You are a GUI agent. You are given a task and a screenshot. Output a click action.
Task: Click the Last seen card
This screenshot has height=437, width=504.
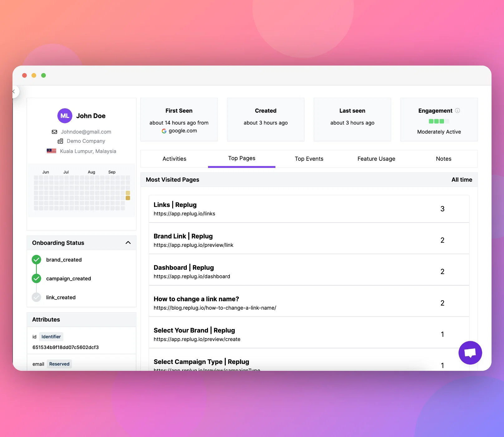352,120
